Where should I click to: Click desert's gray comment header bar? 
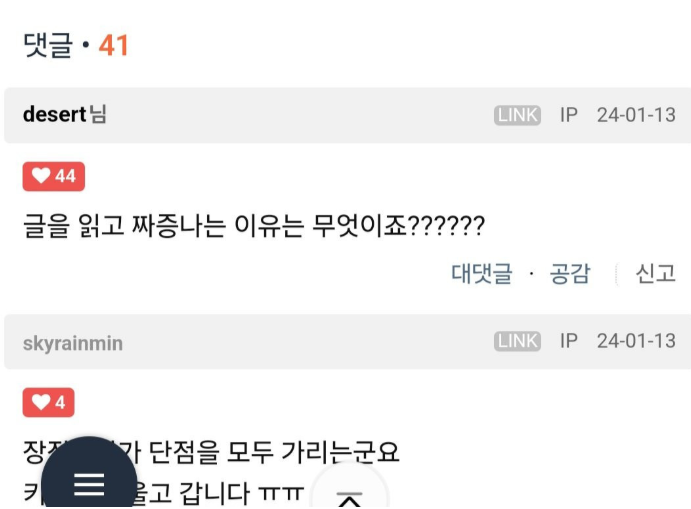[x=348, y=115]
